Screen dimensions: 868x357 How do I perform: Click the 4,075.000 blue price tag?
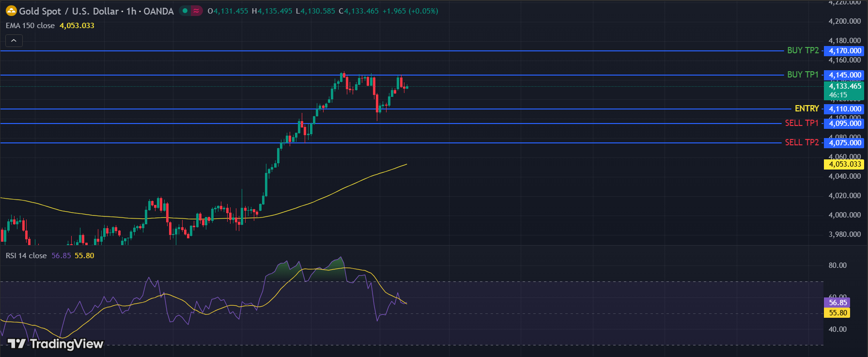click(845, 143)
